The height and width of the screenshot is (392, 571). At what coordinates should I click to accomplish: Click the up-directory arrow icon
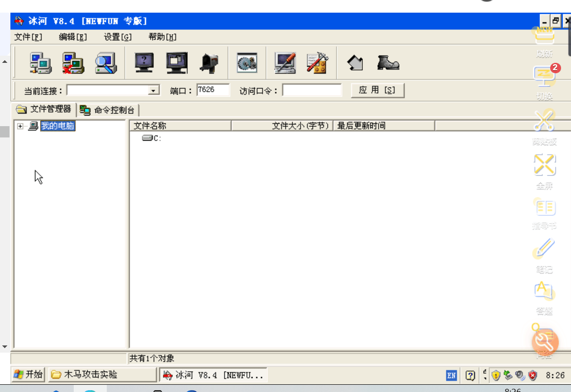(x=355, y=63)
